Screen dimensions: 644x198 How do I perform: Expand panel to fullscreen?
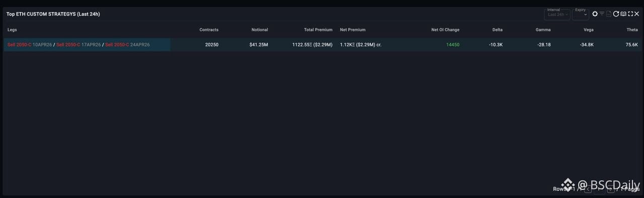(630, 14)
